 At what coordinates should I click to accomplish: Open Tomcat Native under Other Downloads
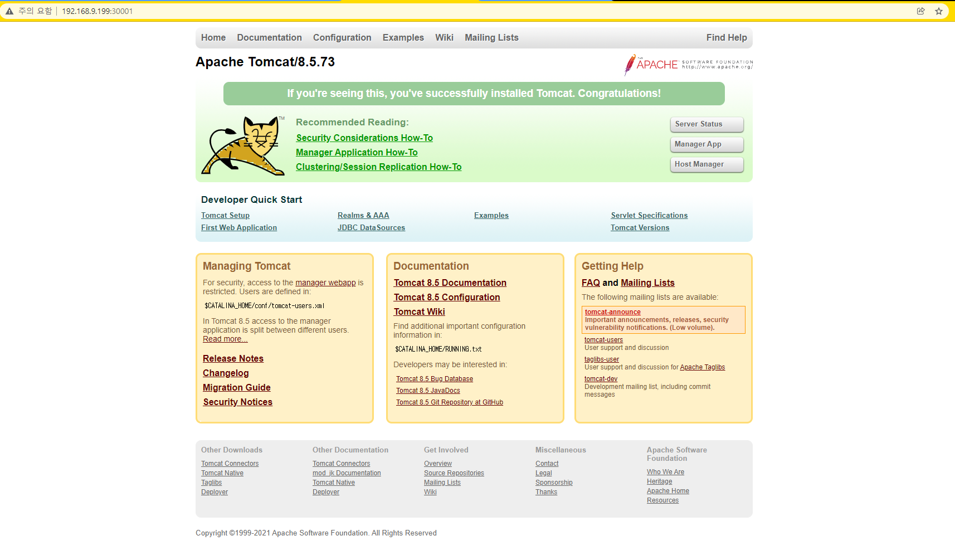(x=222, y=473)
